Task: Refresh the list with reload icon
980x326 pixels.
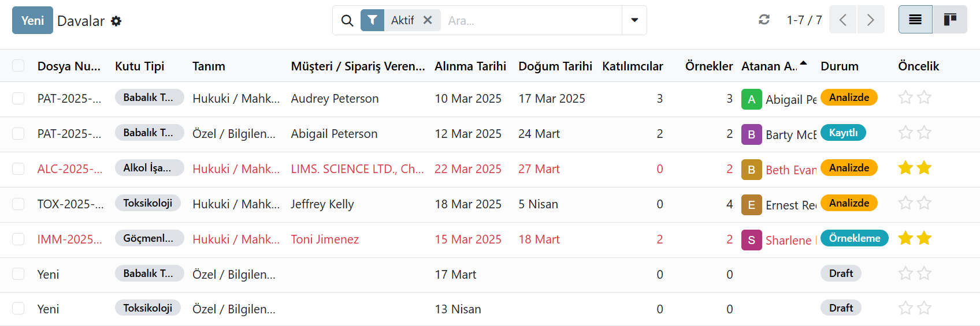Action: (764, 20)
